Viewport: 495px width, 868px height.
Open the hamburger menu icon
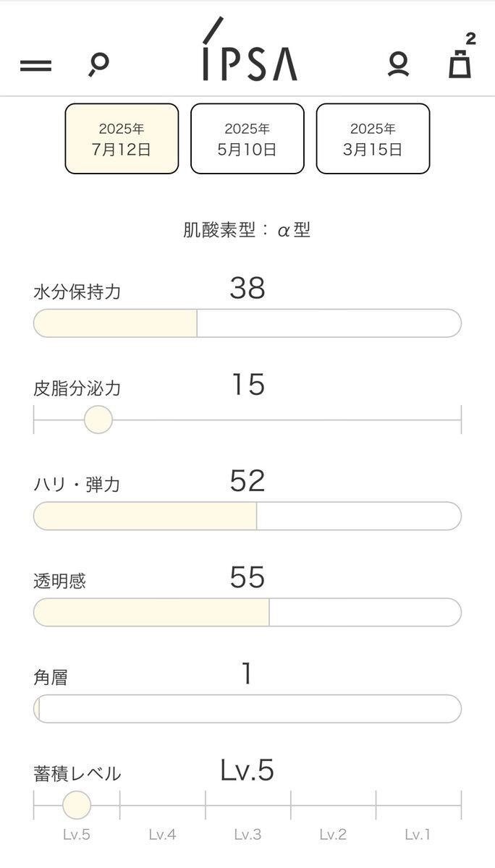click(x=35, y=66)
